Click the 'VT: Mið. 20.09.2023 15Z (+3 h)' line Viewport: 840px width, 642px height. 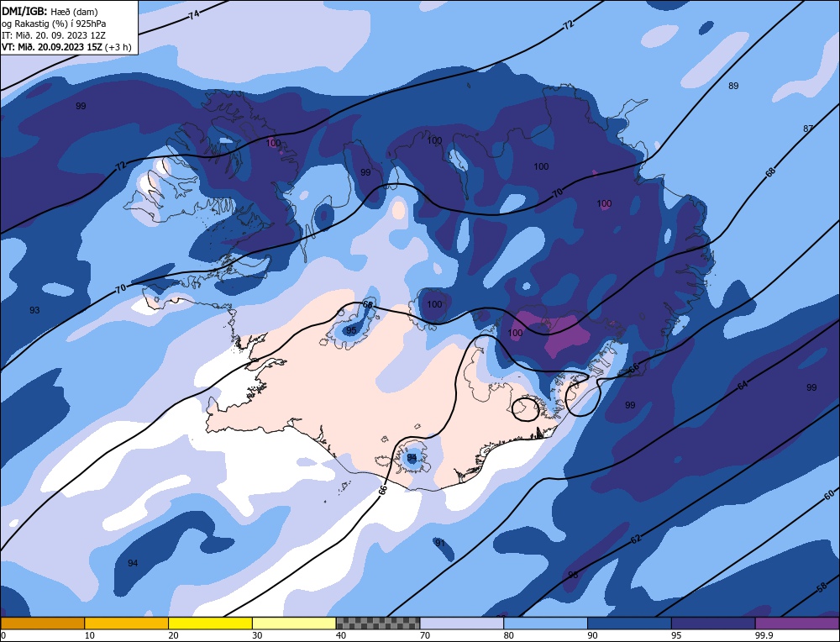point(66,46)
